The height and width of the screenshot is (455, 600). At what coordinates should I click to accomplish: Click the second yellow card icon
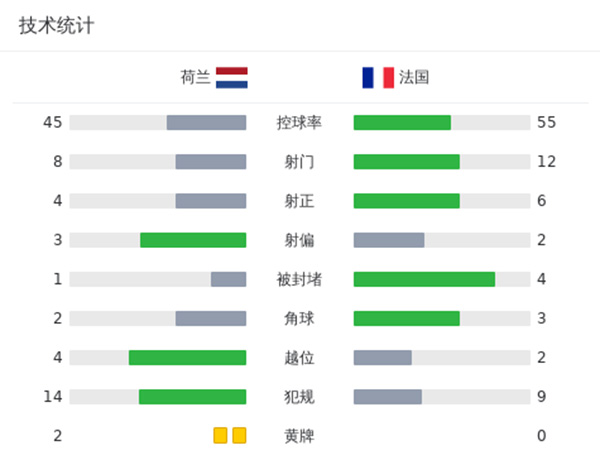coord(239,436)
